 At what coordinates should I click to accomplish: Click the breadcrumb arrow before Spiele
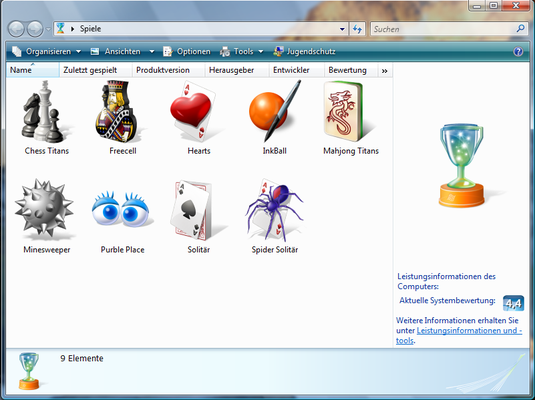point(72,29)
